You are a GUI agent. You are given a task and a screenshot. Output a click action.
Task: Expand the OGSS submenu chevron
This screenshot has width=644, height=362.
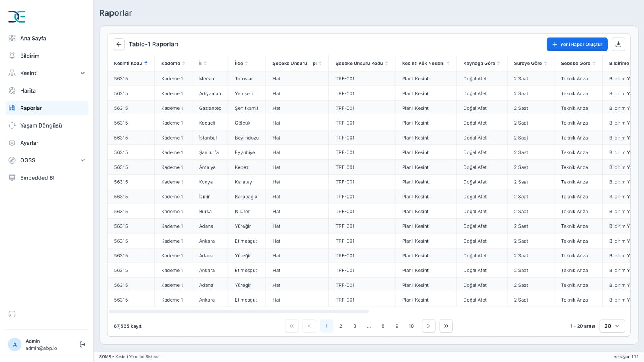pyautogui.click(x=83, y=160)
